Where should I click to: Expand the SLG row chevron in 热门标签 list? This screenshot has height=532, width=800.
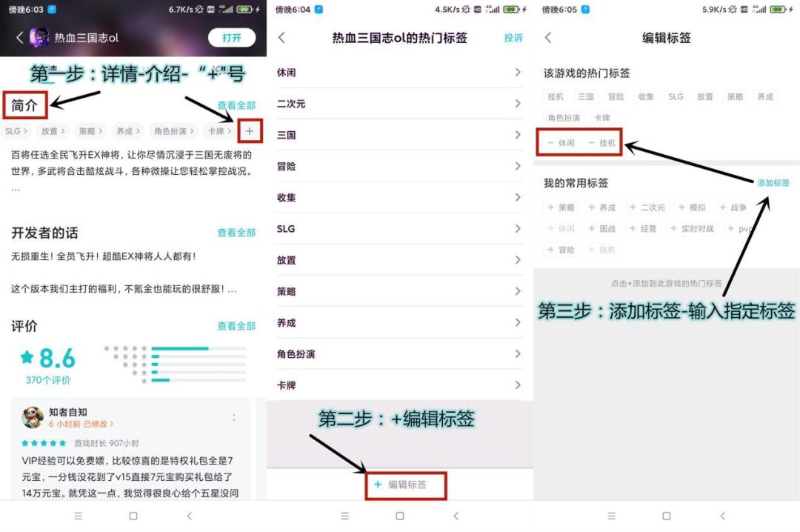pos(518,229)
